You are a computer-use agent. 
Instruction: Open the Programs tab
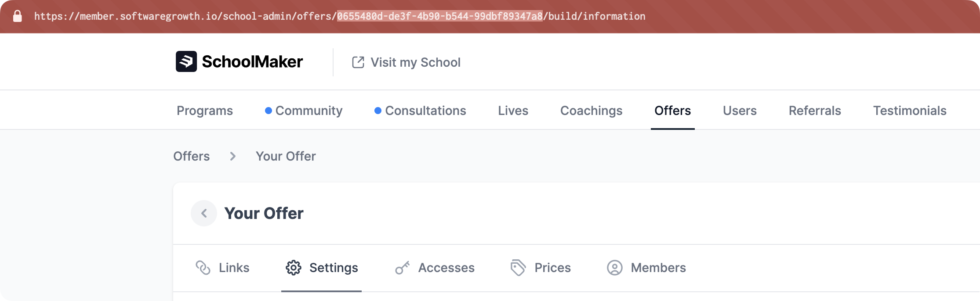[205, 111]
